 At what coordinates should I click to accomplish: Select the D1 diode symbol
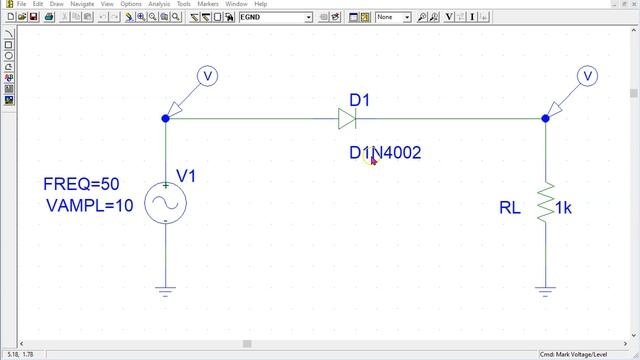[x=347, y=119]
